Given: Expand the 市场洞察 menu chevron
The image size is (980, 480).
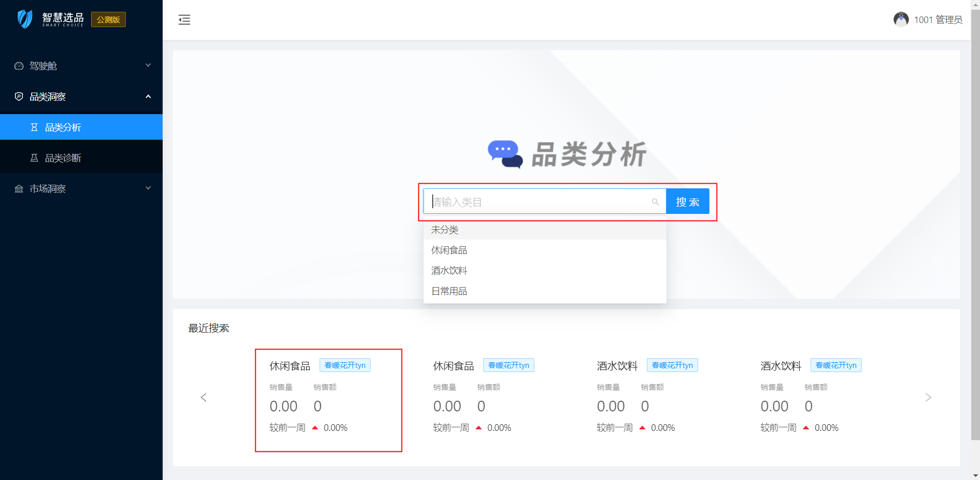Looking at the screenshot, I should point(148,188).
